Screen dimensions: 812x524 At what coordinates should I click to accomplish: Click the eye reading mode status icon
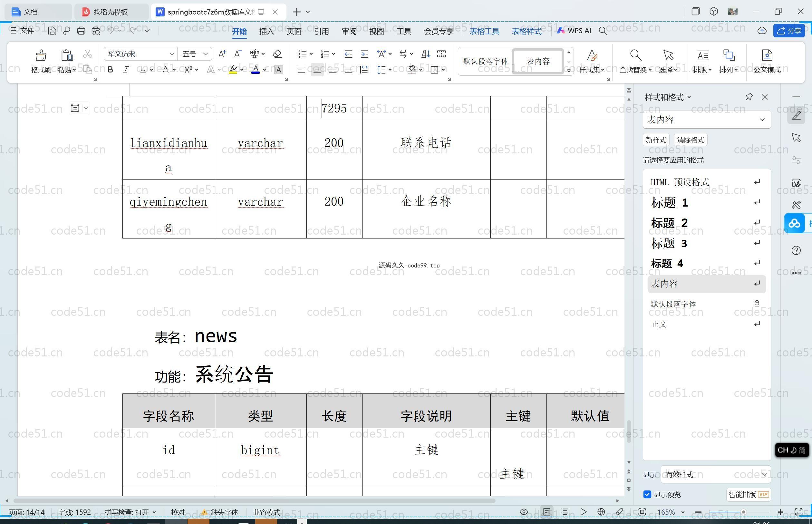coord(524,512)
